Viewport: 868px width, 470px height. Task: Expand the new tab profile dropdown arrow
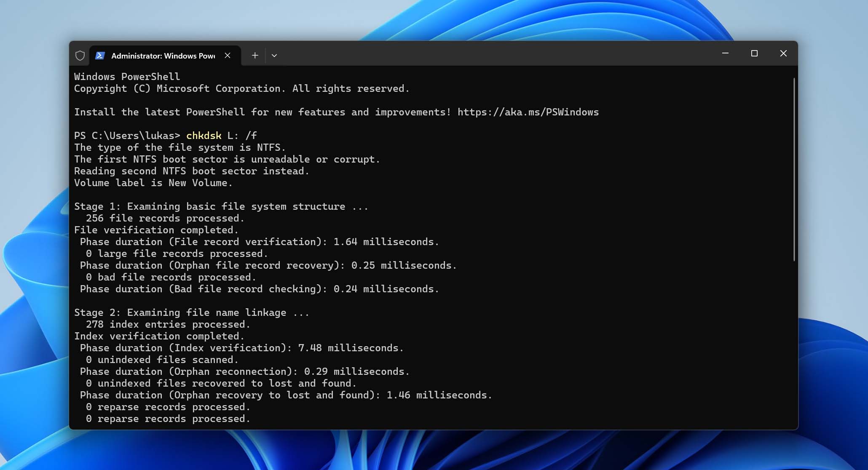click(x=274, y=56)
